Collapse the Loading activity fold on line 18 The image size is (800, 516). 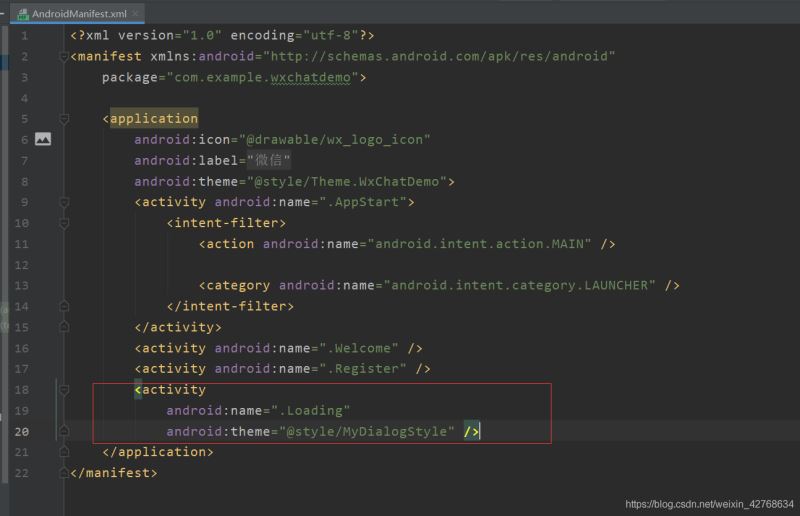point(64,390)
